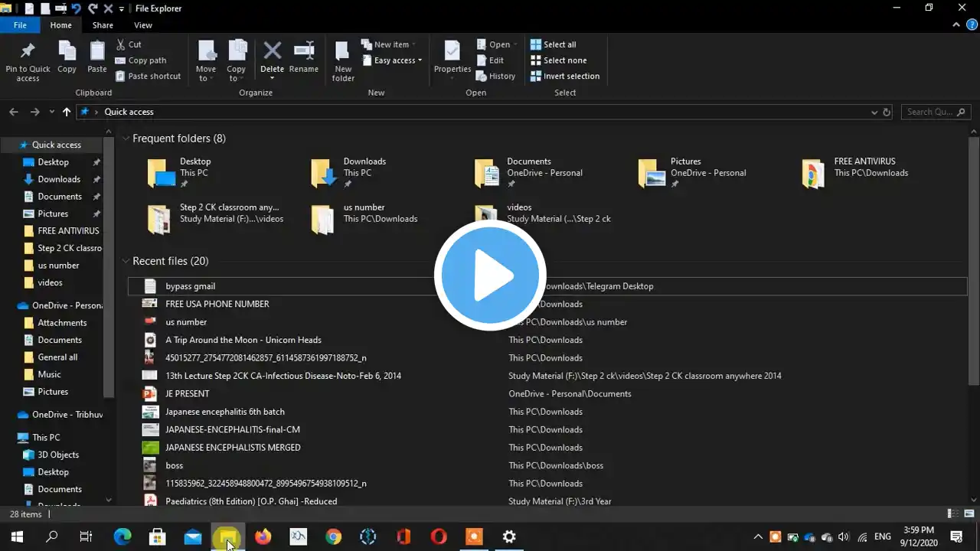Navigate up one level with Up arrow
The width and height of the screenshot is (980, 551).
pos(67,112)
